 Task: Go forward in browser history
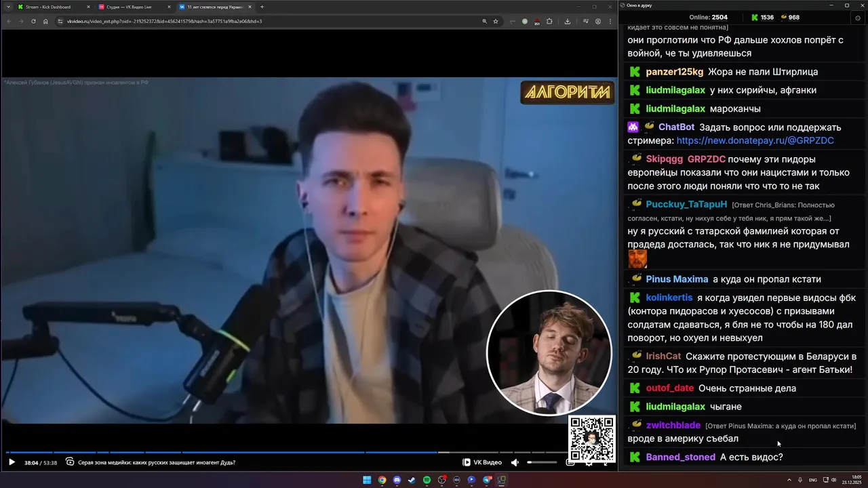[x=21, y=21]
